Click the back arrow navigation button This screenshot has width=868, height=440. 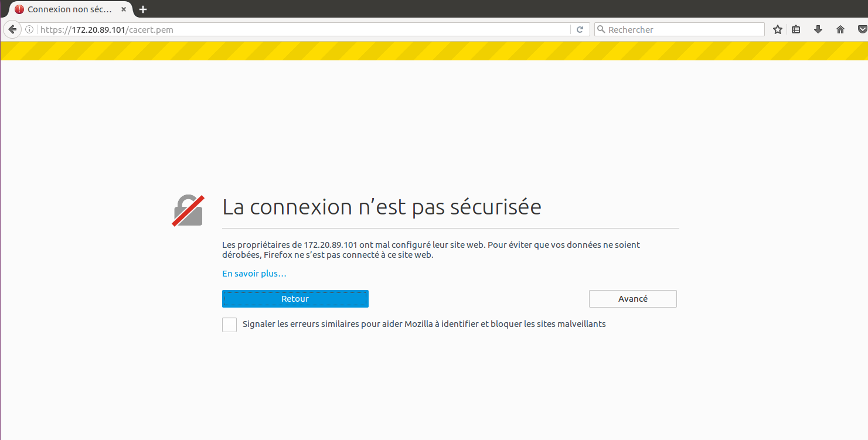click(x=12, y=30)
